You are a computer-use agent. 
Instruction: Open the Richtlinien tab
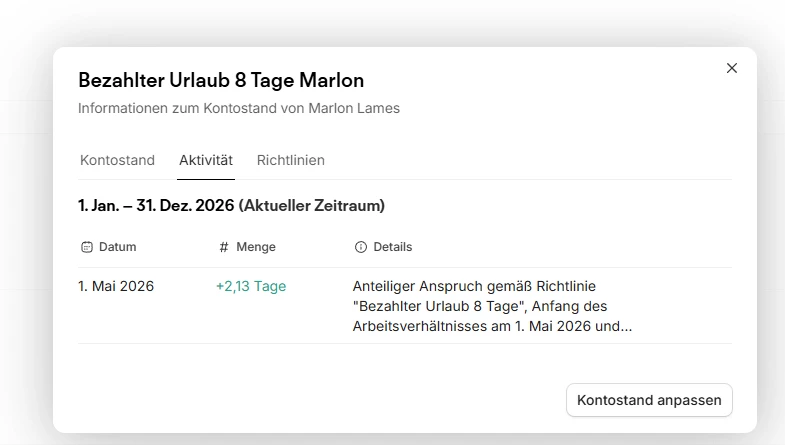coord(290,160)
